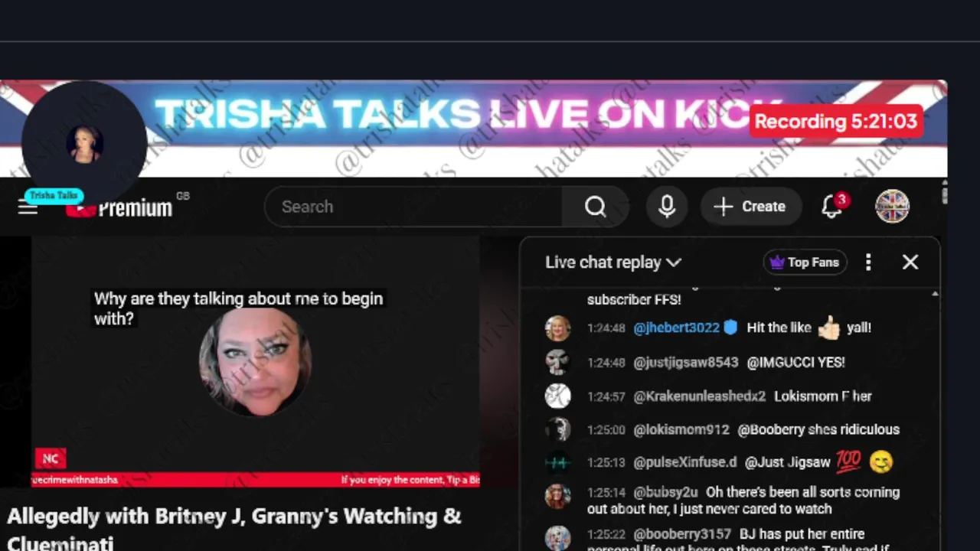Click the Trisha Talks webcam overlay
Screen dimensions: 980x551
(84, 143)
